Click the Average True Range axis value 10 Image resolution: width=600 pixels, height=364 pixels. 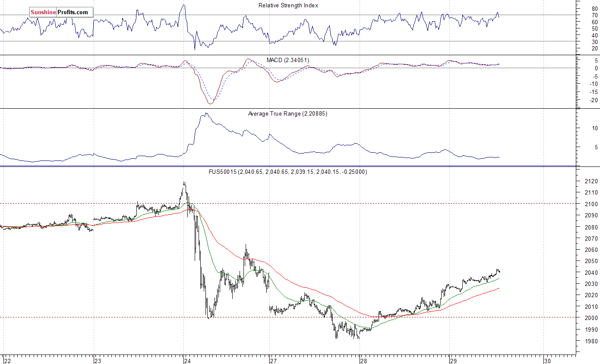[594, 128]
